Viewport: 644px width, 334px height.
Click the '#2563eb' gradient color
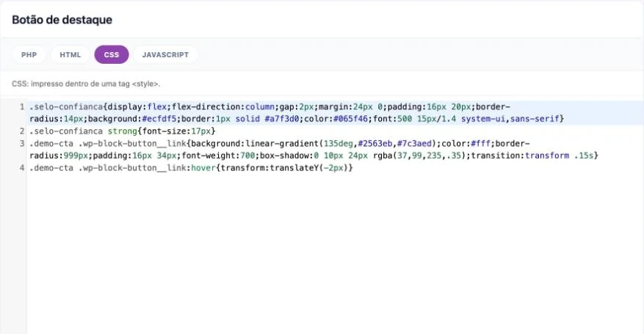tap(375, 143)
